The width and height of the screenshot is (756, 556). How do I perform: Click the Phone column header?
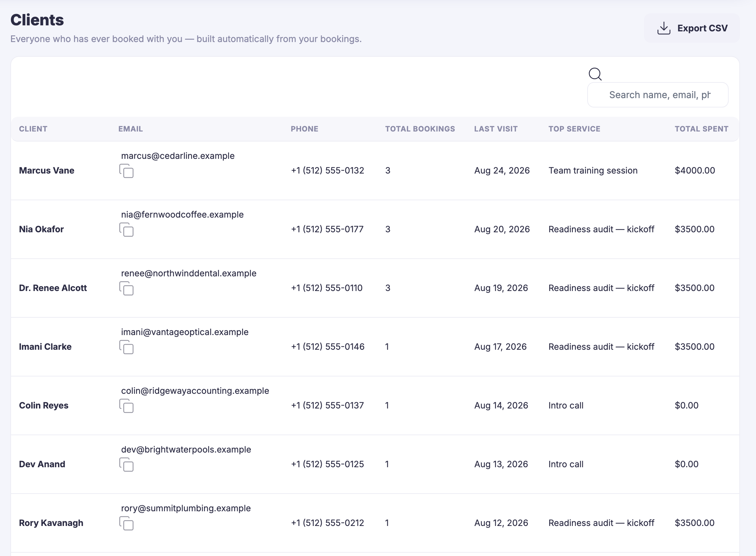click(304, 129)
